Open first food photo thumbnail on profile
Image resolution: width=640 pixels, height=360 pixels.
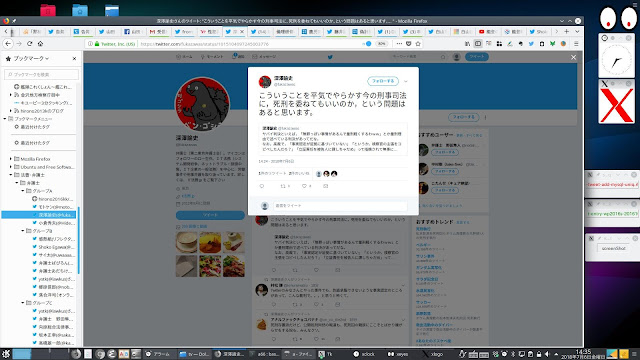point(187,242)
